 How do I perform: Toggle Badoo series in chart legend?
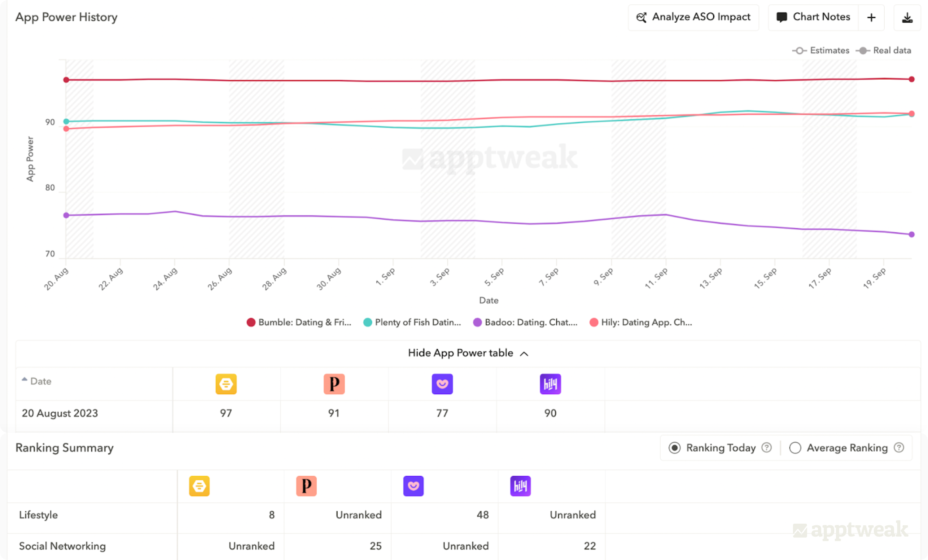[525, 323]
